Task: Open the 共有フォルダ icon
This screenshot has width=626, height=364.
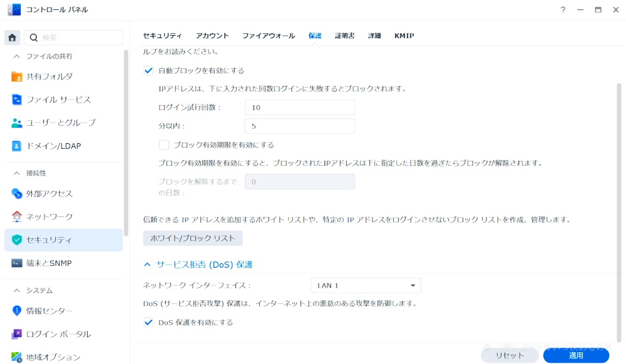Action: (17, 76)
